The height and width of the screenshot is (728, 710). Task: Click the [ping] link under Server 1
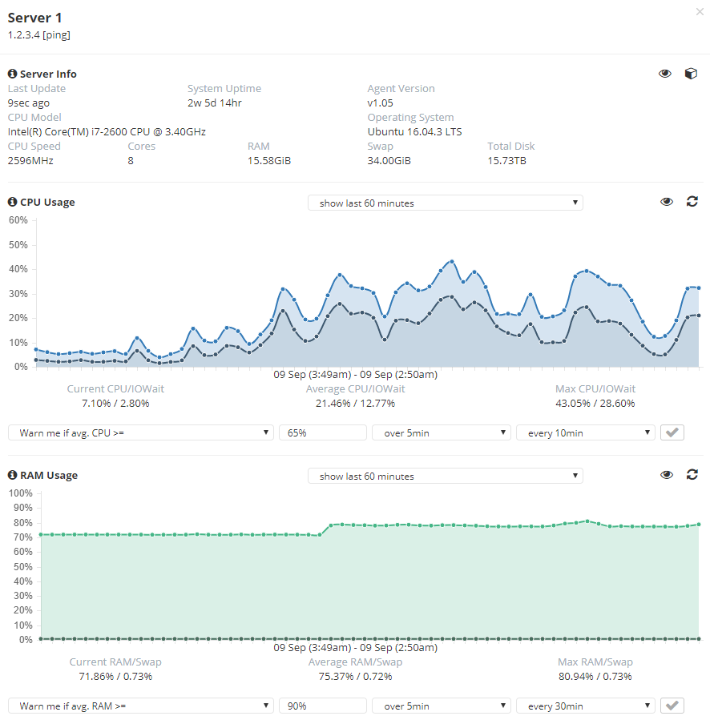pos(56,34)
